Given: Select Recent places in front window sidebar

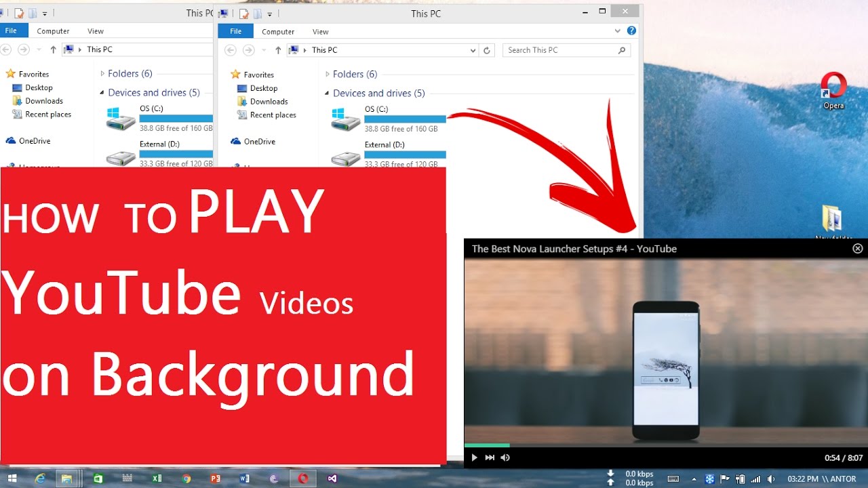Looking at the screenshot, I should tap(267, 115).
